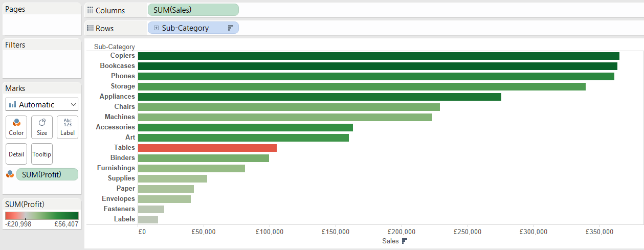Click the Supplies bar
Screen dimensions: 644x250
172,178
